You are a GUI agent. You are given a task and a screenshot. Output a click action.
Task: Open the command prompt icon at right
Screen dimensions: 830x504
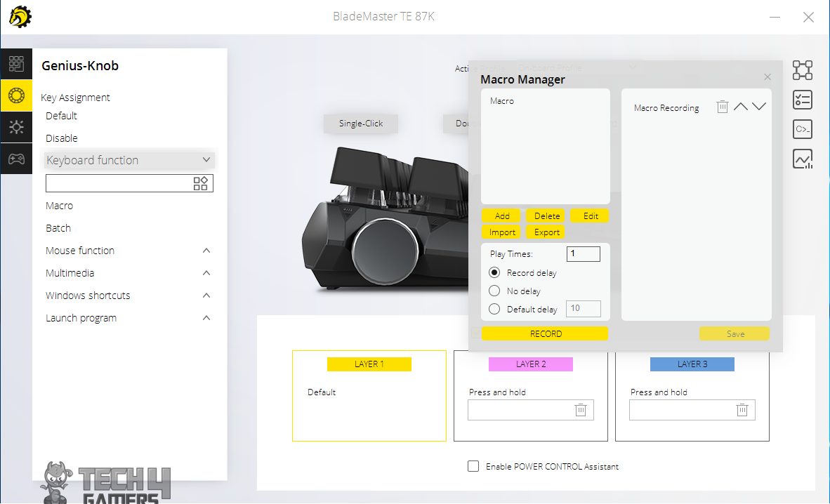tap(803, 129)
